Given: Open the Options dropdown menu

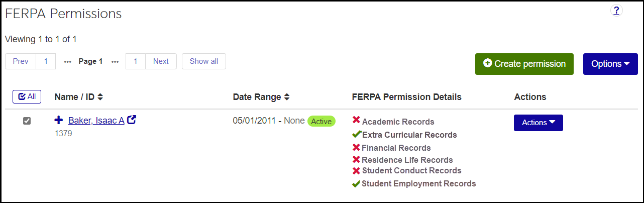Looking at the screenshot, I should click(610, 64).
